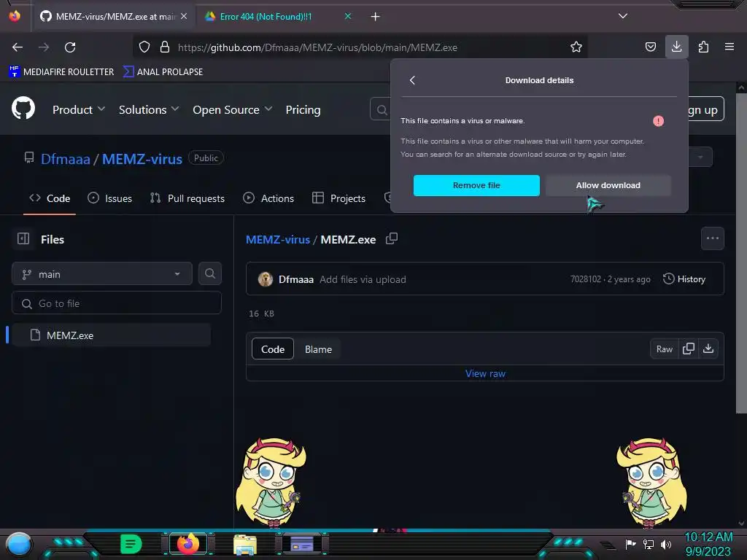Select the Code view toggle
Viewport: 747px width, 560px height.
coord(273,349)
